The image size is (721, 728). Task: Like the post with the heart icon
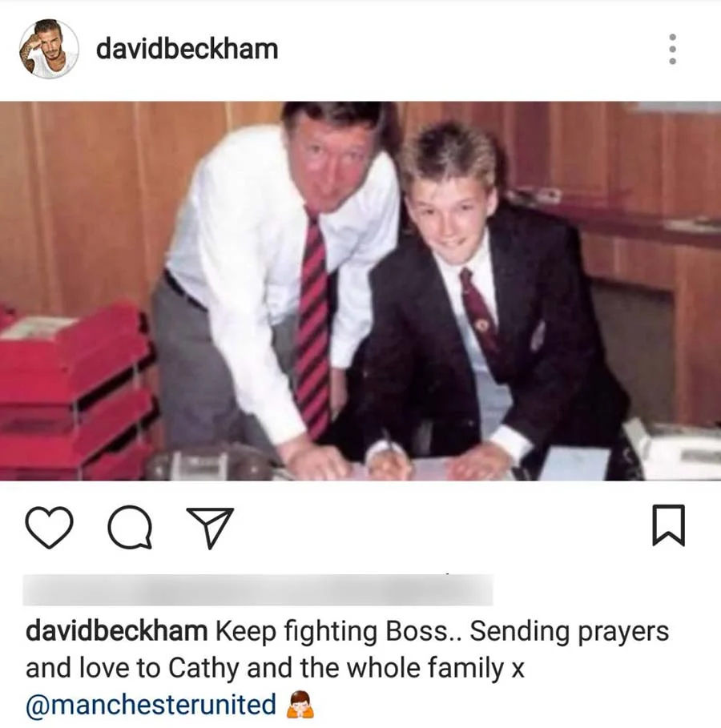(x=49, y=528)
